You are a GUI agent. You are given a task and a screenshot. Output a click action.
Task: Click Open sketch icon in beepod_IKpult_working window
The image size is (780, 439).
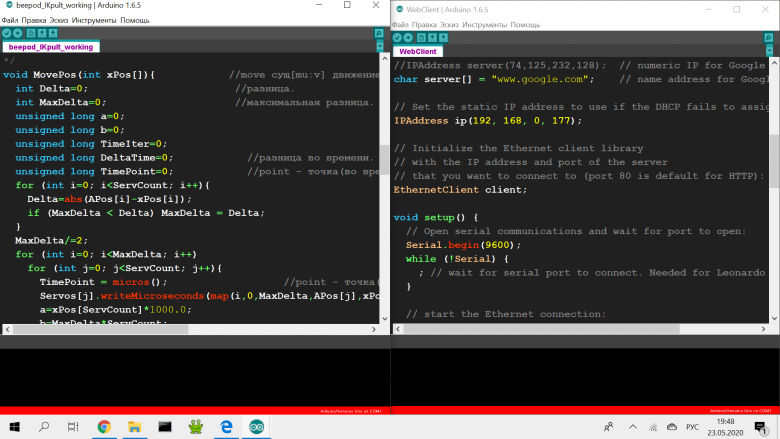point(42,33)
